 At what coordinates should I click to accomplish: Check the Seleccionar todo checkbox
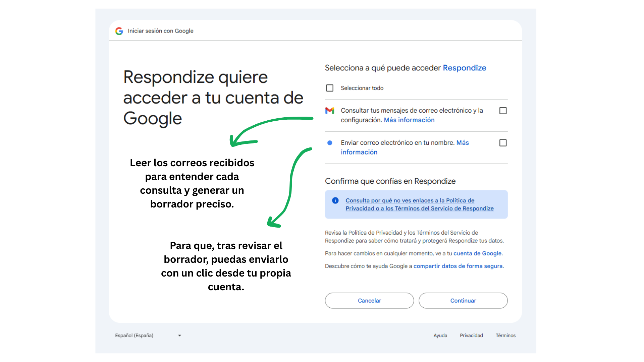pyautogui.click(x=330, y=88)
